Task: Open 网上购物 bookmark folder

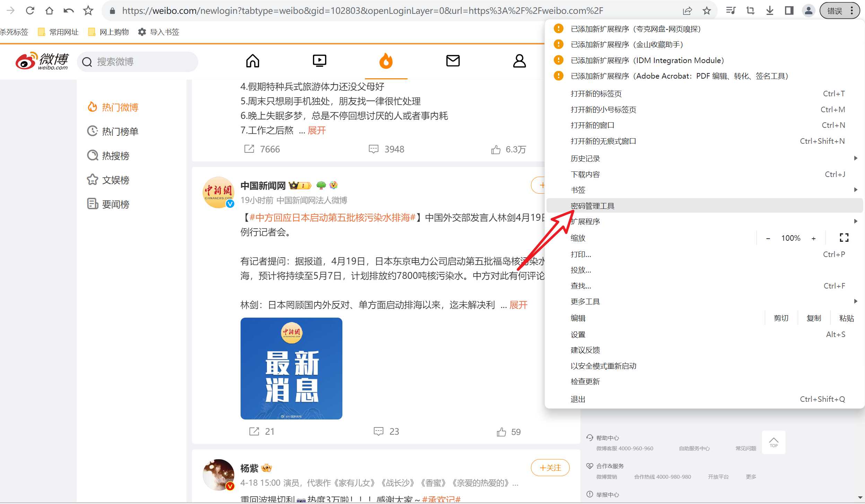Action: tap(108, 32)
